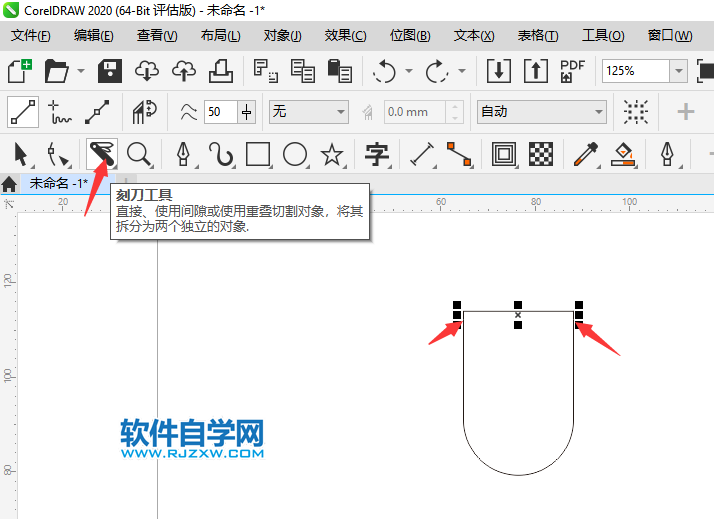Open the 文件 (File) menu
Screen dimensions: 714x519
pyautogui.click(x=31, y=35)
